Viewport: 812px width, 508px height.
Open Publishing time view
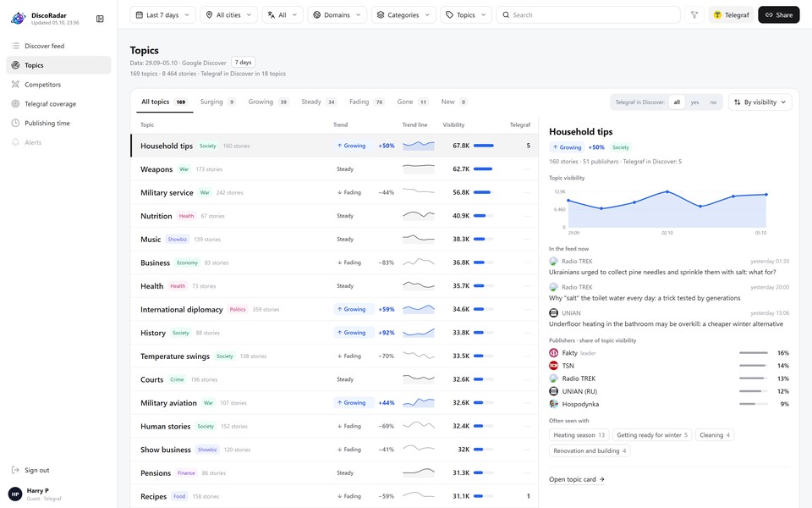pos(58,123)
